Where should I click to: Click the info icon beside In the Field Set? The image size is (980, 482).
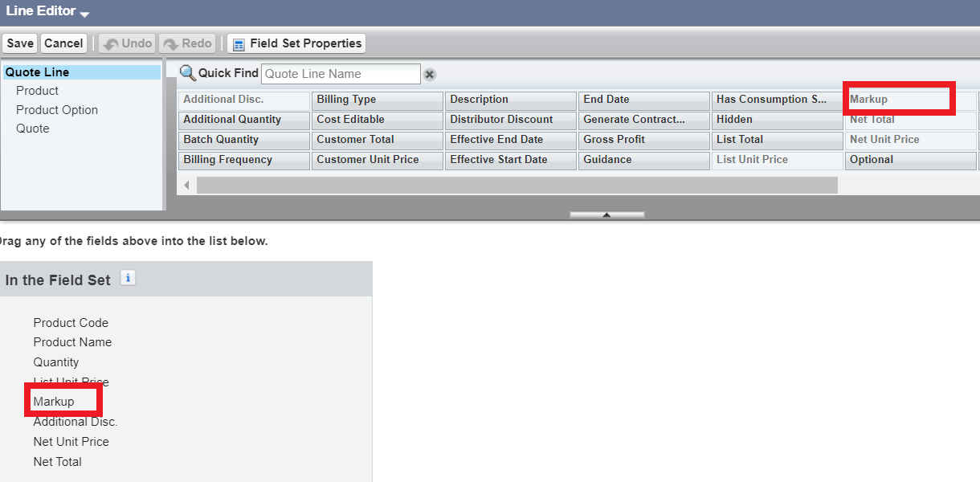click(x=128, y=278)
